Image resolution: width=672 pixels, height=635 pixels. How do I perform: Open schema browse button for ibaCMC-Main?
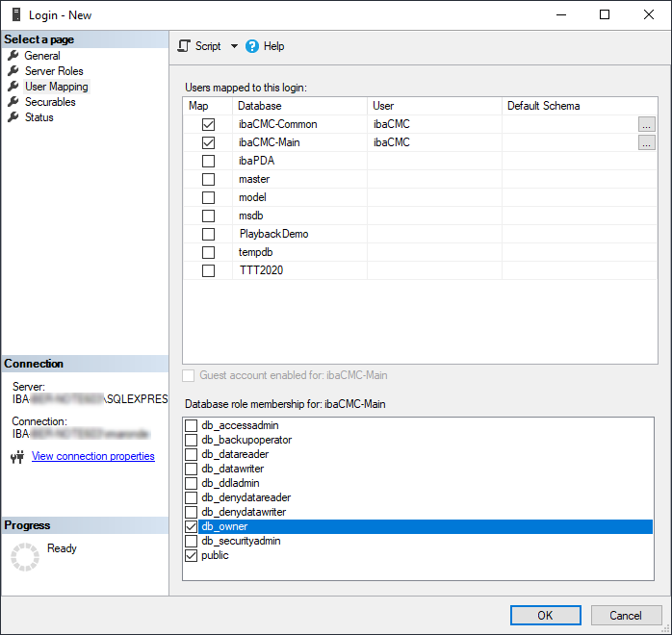coord(646,142)
